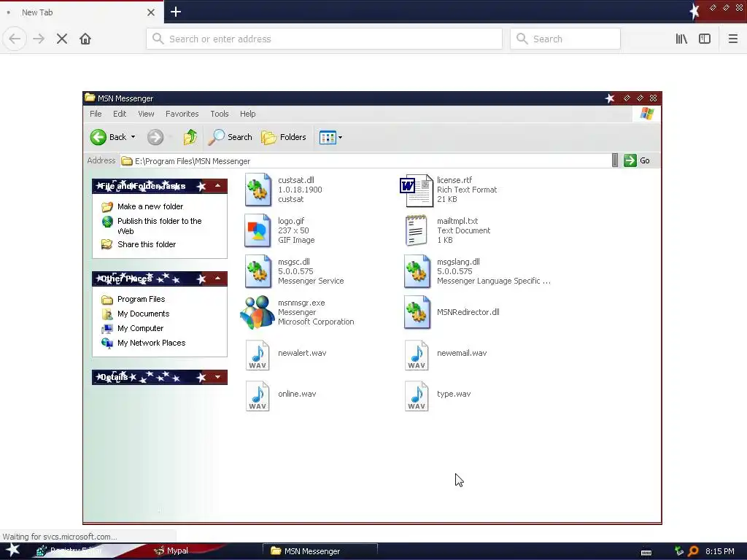This screenshot has width=747, height=560.
Task: Select the license.rtf document icon
Action: coord(417,190)
